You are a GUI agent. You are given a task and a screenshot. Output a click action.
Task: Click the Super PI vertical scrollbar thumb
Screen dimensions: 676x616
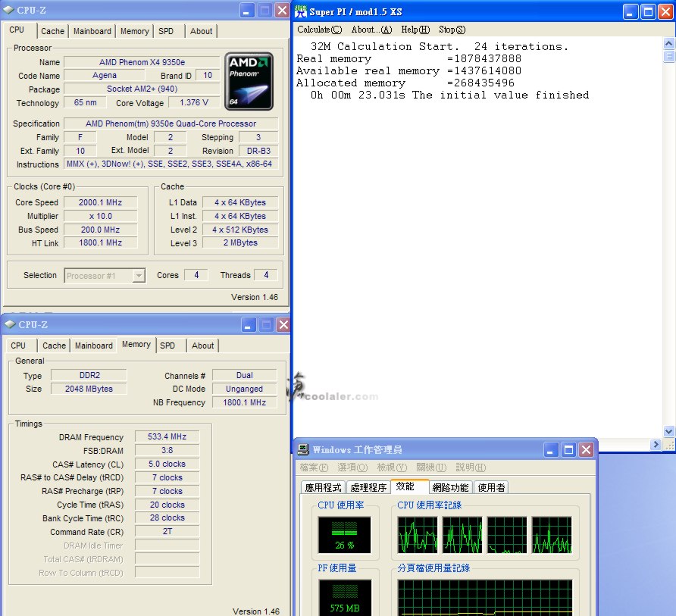[668, 57]
